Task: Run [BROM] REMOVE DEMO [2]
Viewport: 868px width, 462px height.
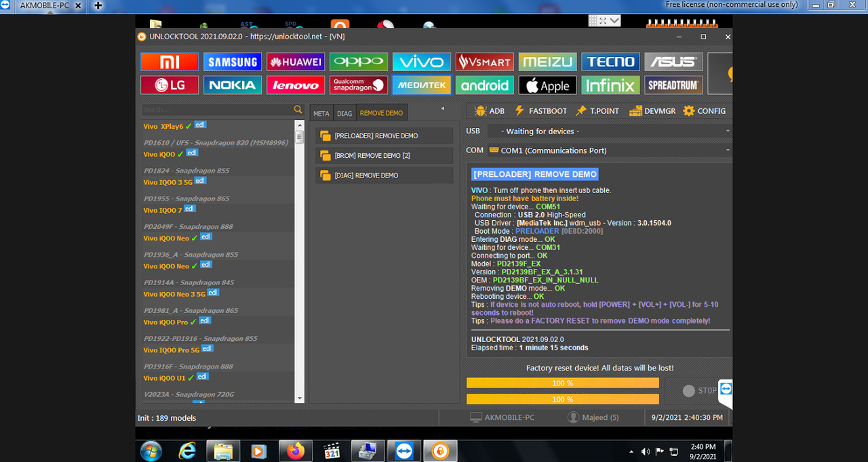Action: [384, 156]
